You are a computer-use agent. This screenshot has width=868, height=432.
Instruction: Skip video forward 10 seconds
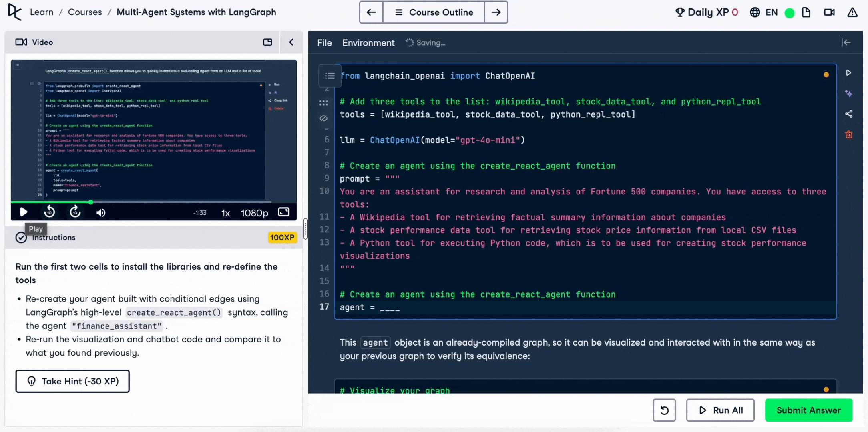75,212
